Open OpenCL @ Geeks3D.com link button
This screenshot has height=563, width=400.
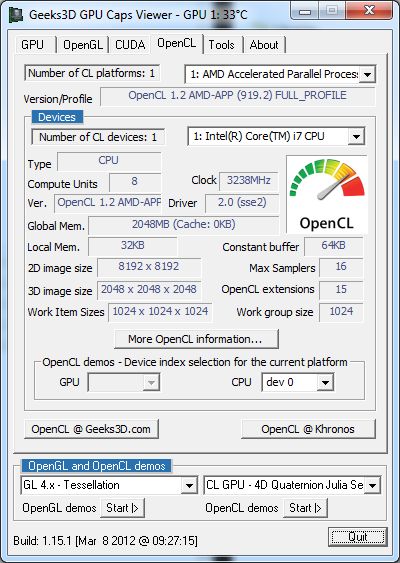[91, 429]
